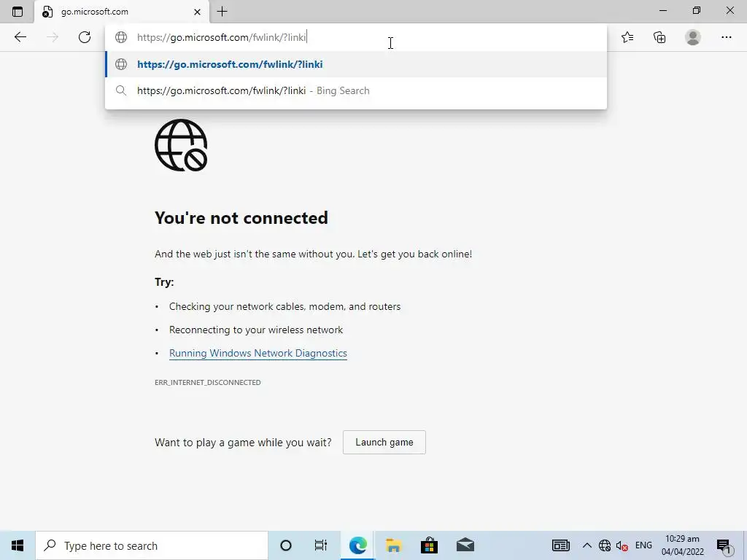Open the Collections icon
This screenshot has width=747, height=560.
click(659, 37)
